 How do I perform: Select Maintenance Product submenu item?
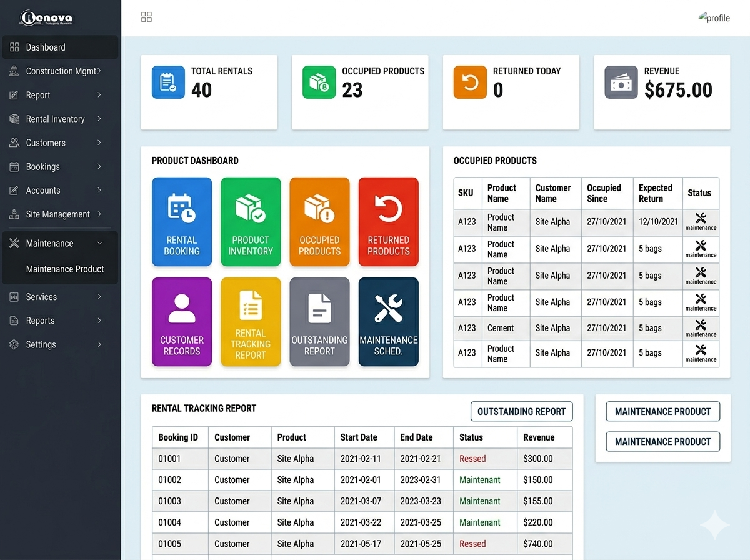(65, 269)
